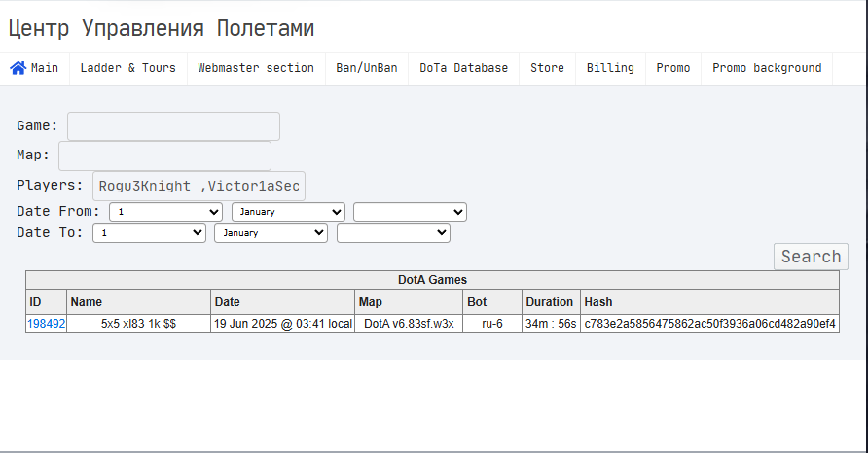
Task: Focus the Game input field
Action: click(x=173, y=126)
